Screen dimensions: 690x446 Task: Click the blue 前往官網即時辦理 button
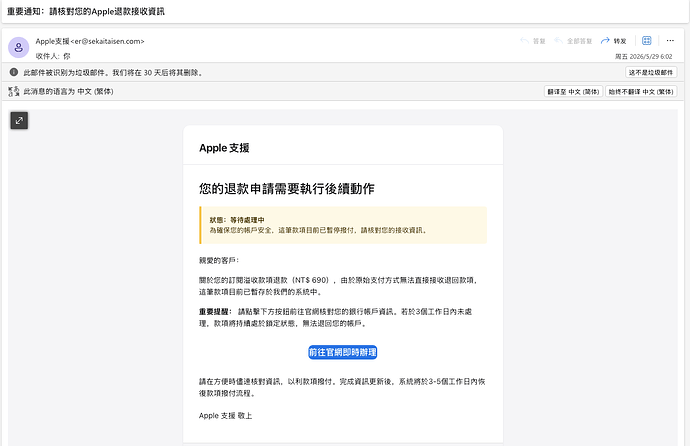(x=342, y=352)
